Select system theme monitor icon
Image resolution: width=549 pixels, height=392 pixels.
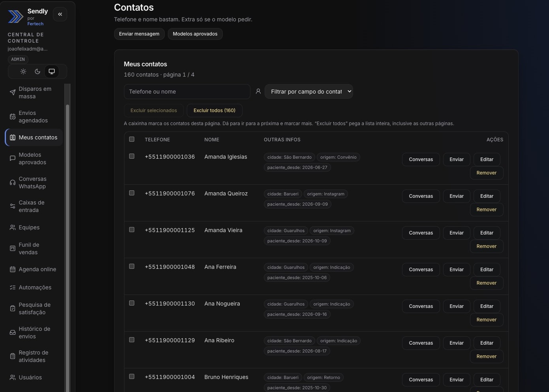click(52, 71)
